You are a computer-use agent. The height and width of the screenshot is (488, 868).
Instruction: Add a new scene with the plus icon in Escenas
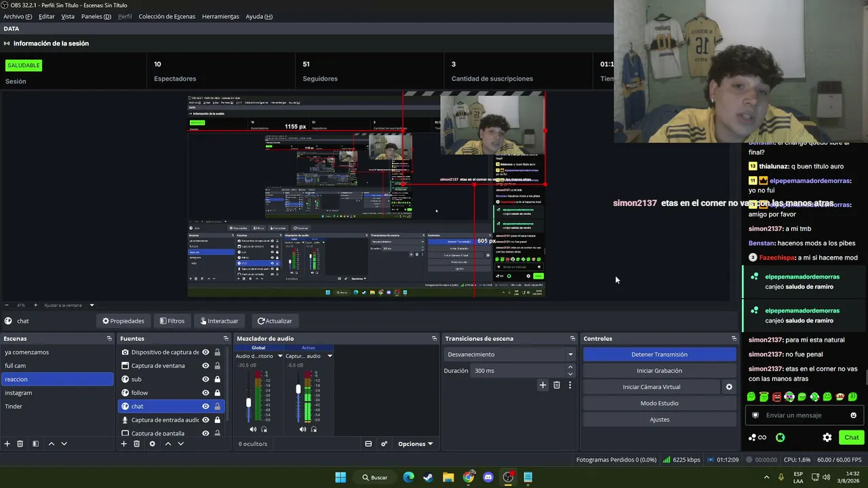(x=7, y=444)
